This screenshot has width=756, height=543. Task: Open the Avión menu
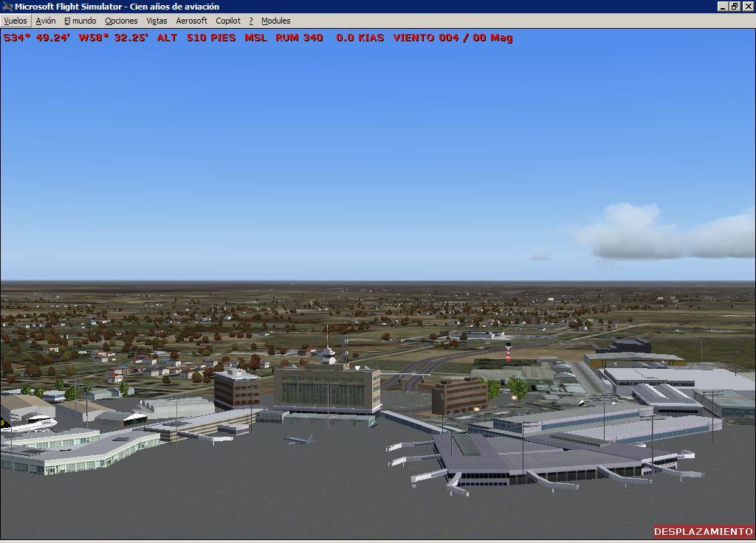46,21
